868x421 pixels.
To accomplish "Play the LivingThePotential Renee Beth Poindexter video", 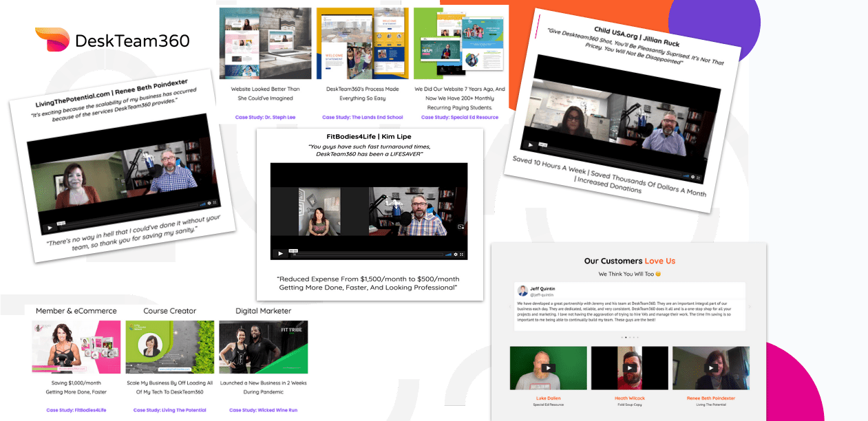I will 50,227.
